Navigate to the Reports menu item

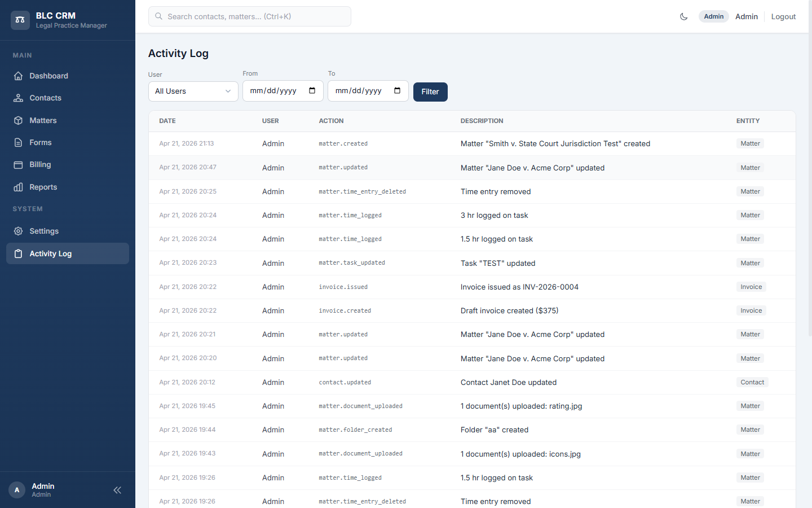pos(68,187)
